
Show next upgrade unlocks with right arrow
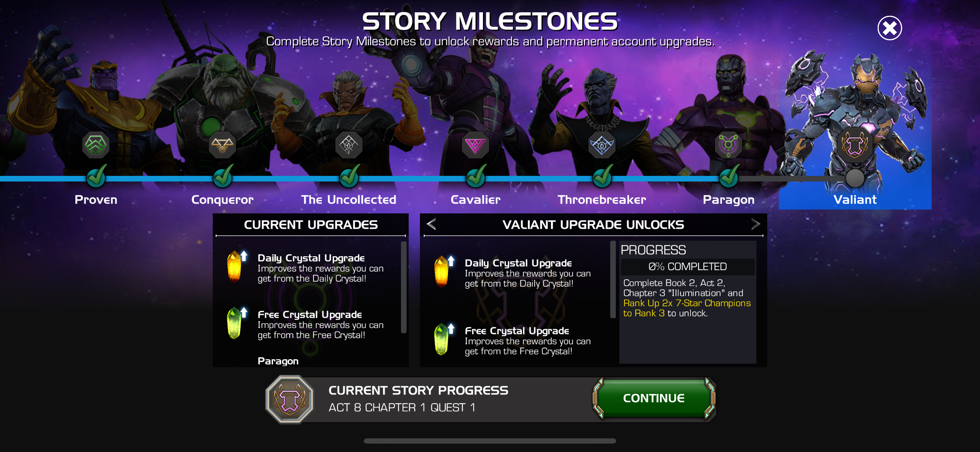tap(756, 224)
